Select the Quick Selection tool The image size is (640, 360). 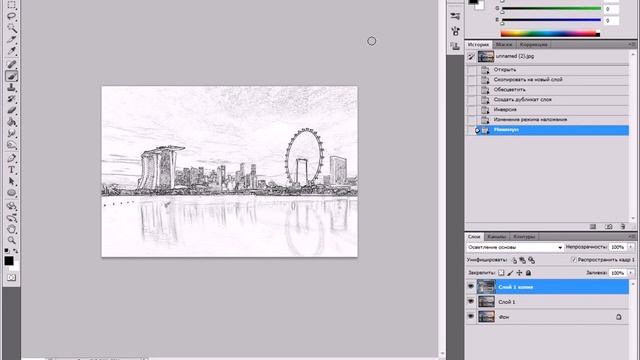click(11, 28)
